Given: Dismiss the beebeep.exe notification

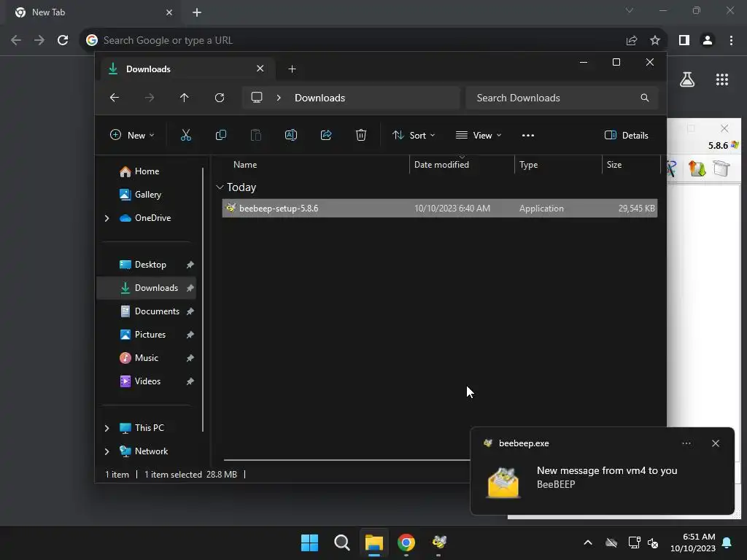Looking at the screenshot, I should pyautogui.click(x=716, y=443).
